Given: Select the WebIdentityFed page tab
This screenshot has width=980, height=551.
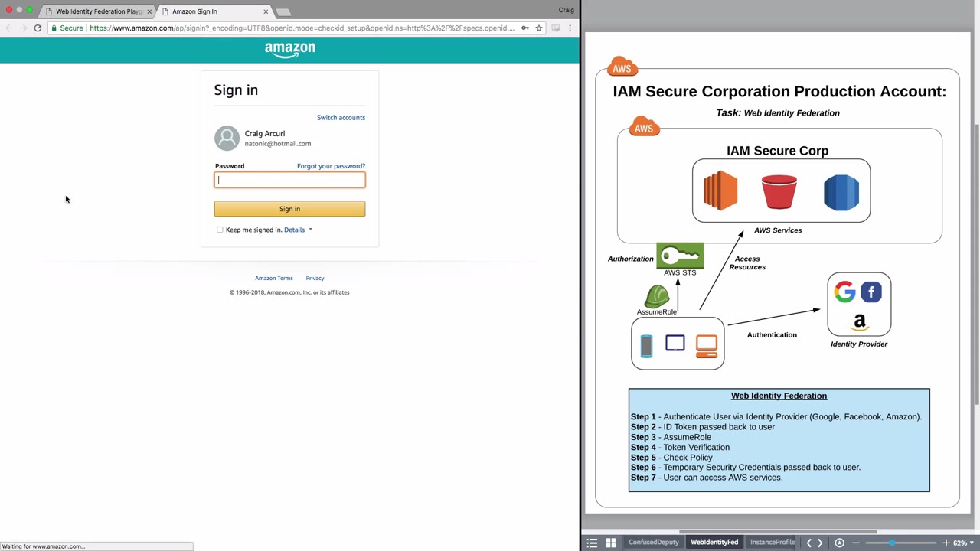Looking at the screenshot, I should pos(714,543).
